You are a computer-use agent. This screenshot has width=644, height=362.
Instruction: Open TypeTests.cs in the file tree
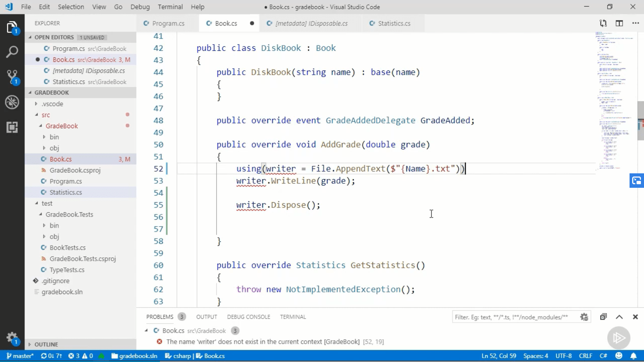point(67,270)
